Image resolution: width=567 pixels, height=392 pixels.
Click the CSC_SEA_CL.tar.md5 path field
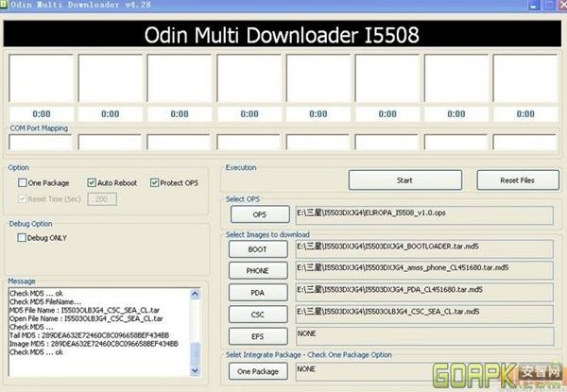(424, 314)
